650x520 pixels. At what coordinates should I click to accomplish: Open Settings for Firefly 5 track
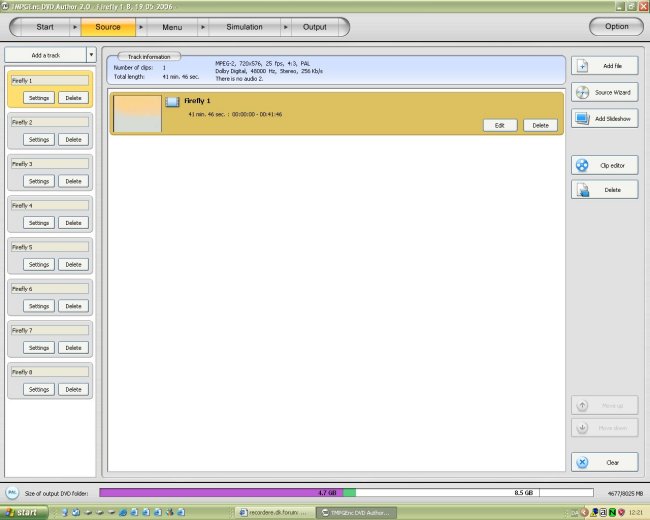tap(39, 264)
